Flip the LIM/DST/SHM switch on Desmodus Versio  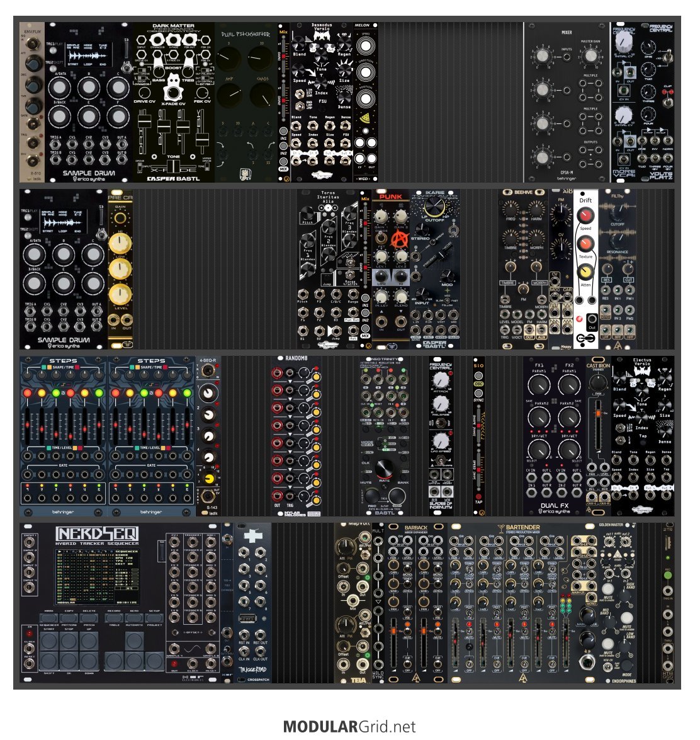click(300, 94)
